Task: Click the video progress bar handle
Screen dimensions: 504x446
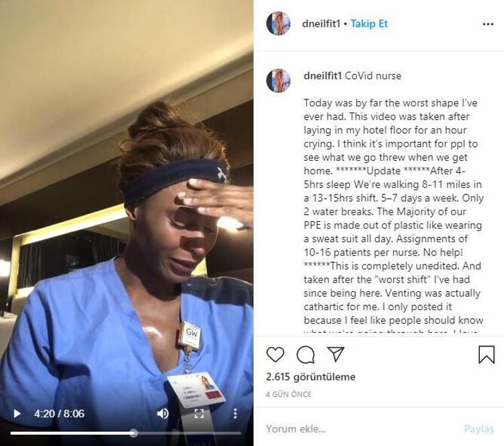Action: click(134, 433)
